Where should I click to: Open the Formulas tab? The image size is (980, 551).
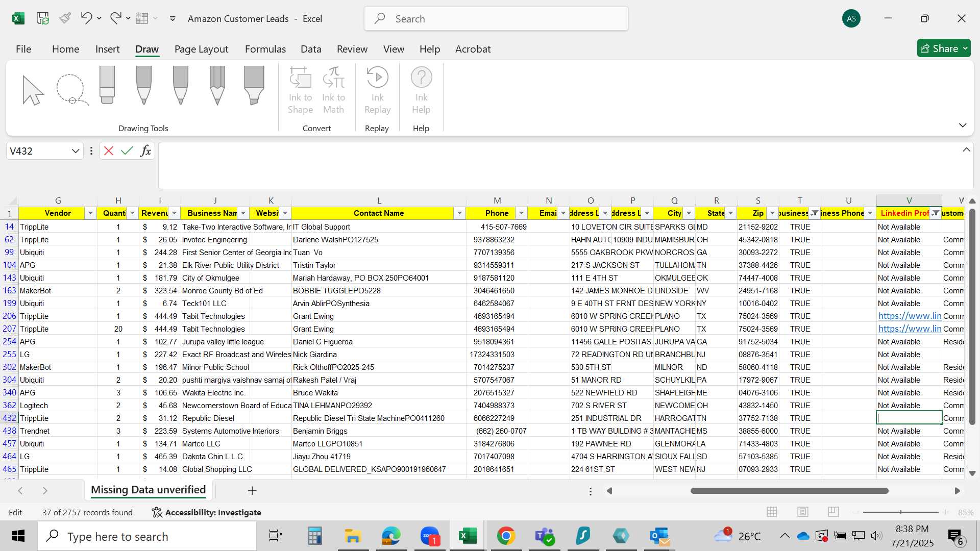[265, 49]
